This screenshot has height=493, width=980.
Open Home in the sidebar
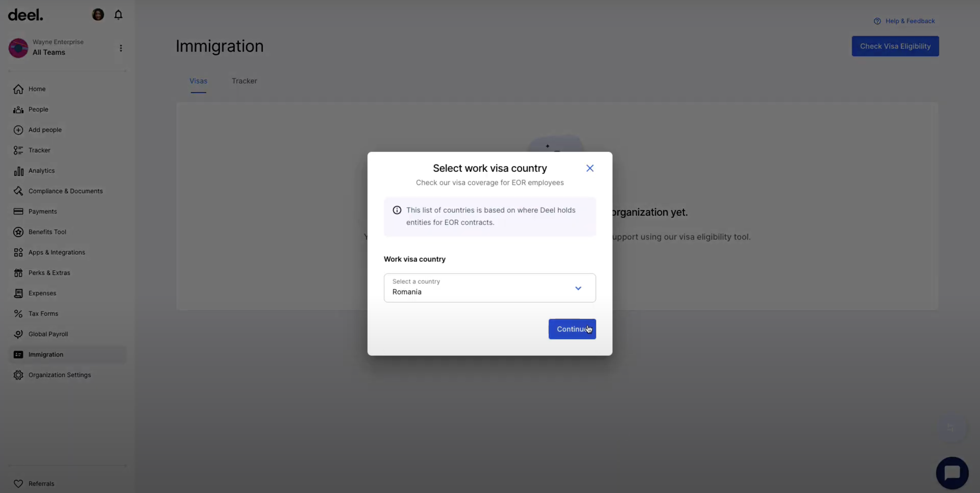click(67, 89)
